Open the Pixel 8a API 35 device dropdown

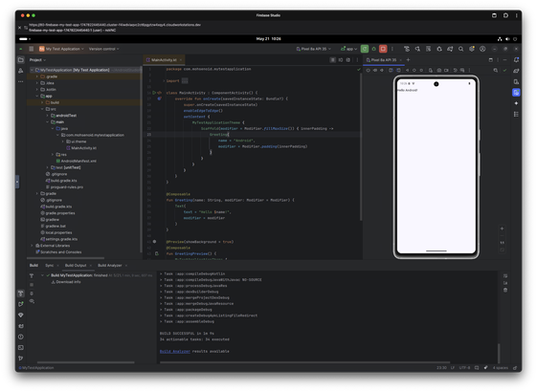(x=314, y=49)
